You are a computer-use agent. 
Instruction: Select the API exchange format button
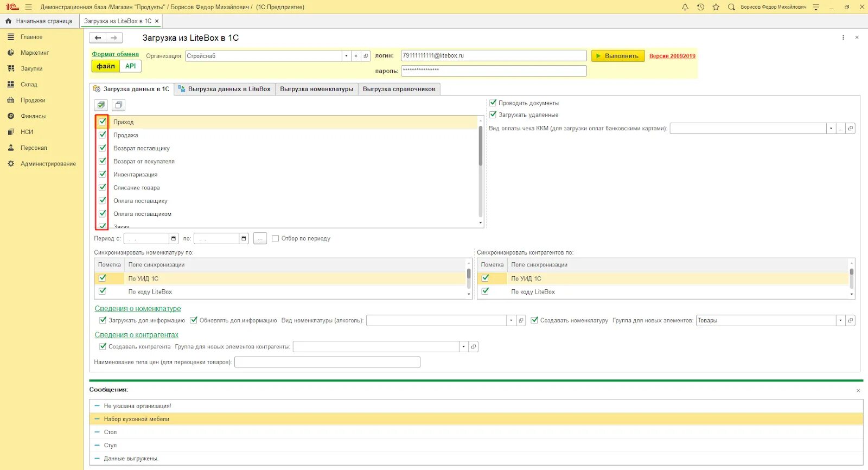click(x=131, y=66)
